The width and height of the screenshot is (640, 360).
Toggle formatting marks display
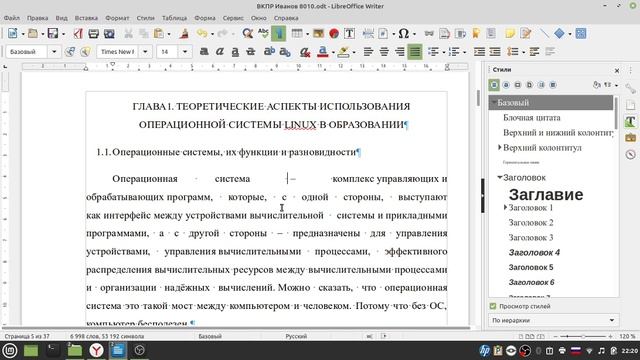coord(279,33)
